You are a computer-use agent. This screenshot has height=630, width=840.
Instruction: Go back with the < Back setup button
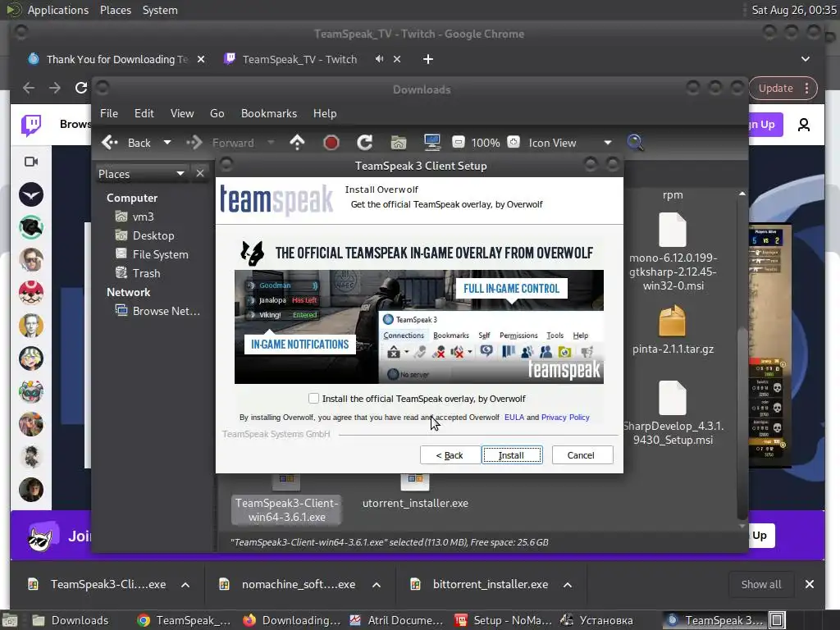pyautogui.click(x=450, y=454)
